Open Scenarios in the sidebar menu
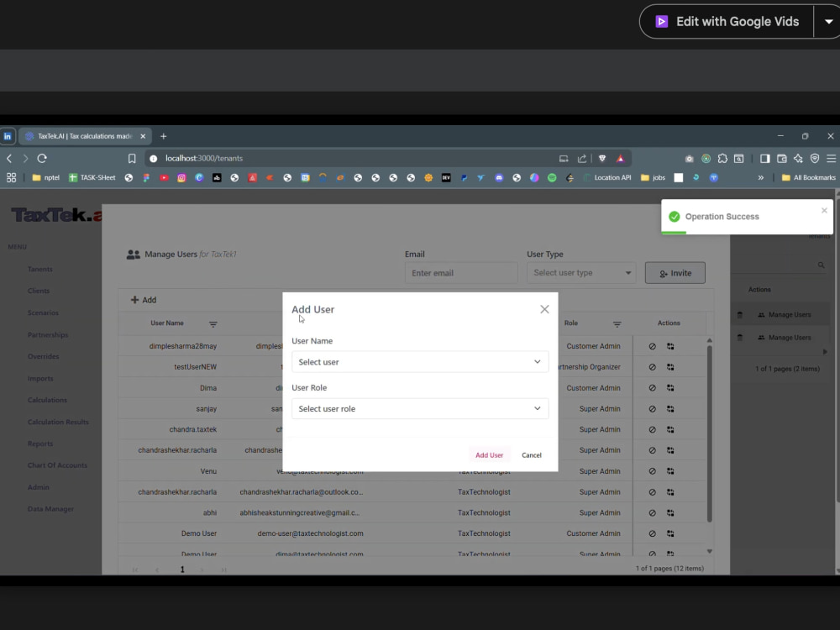The height and width of the screenshot is (630, 840). pyautogui.click(x=43, y=312)
